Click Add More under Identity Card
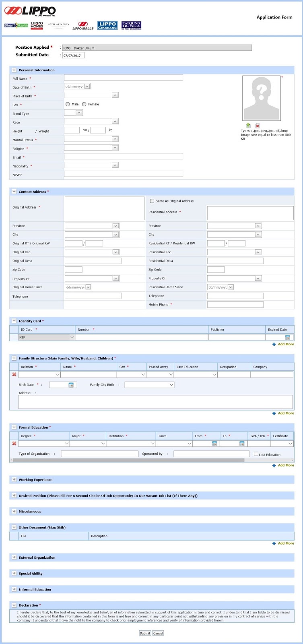Screen dimensions: 303x644 [x=283, y=344]
